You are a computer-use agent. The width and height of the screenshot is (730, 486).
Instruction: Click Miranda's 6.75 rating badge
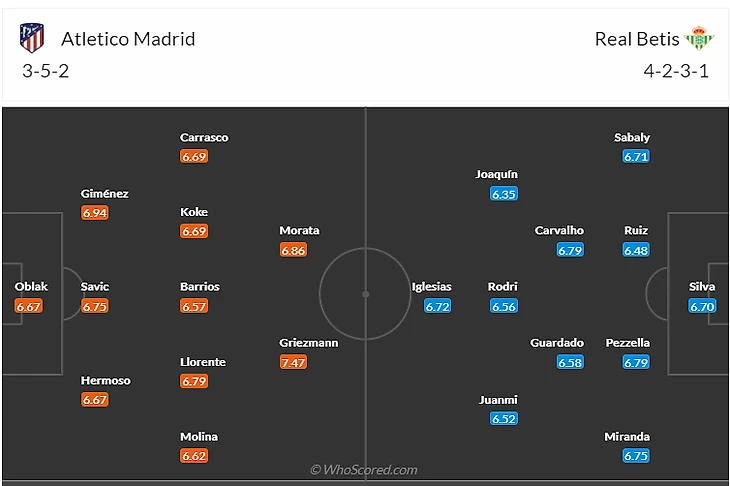point(636,456)
